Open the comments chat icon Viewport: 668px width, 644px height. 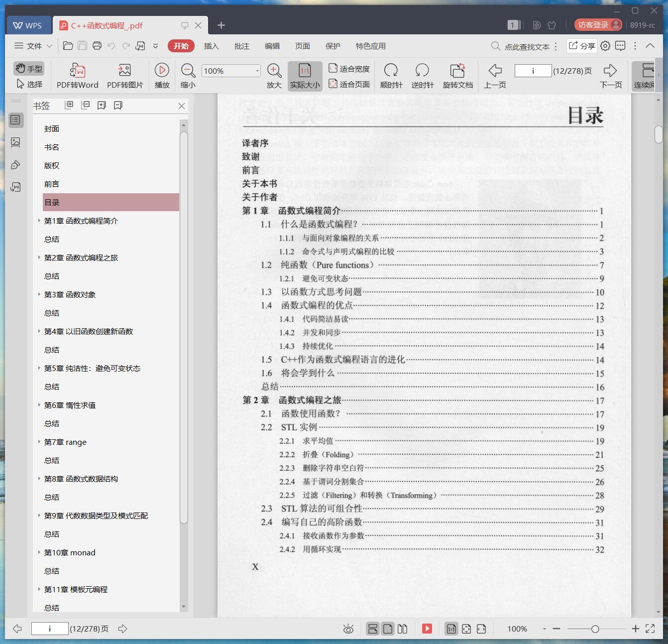[620, 46]
